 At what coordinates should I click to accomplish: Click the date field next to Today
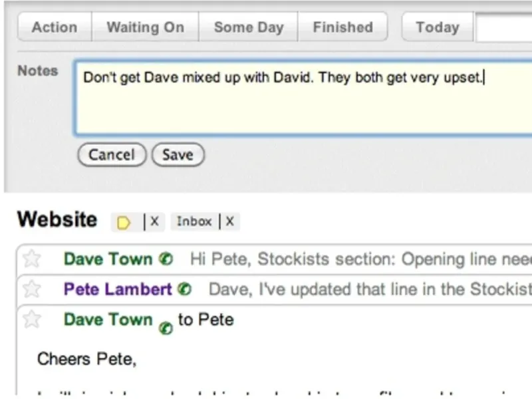(x=503, y=28)
